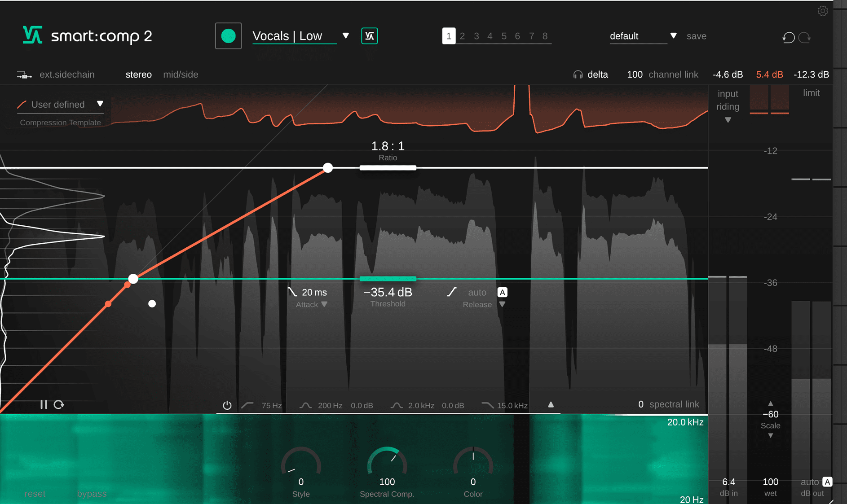
Task: Open the smart:comp 2 learning target icon
Action: 369,36
